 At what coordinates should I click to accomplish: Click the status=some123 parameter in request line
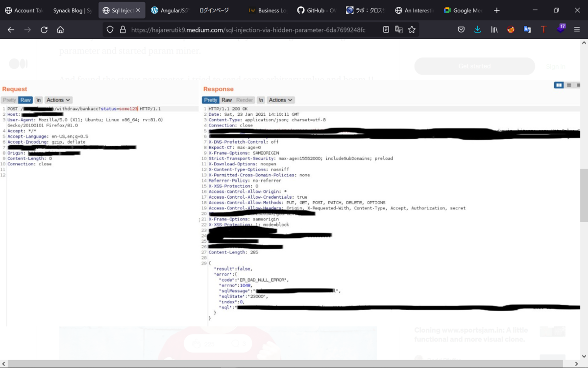coord(119,109)
